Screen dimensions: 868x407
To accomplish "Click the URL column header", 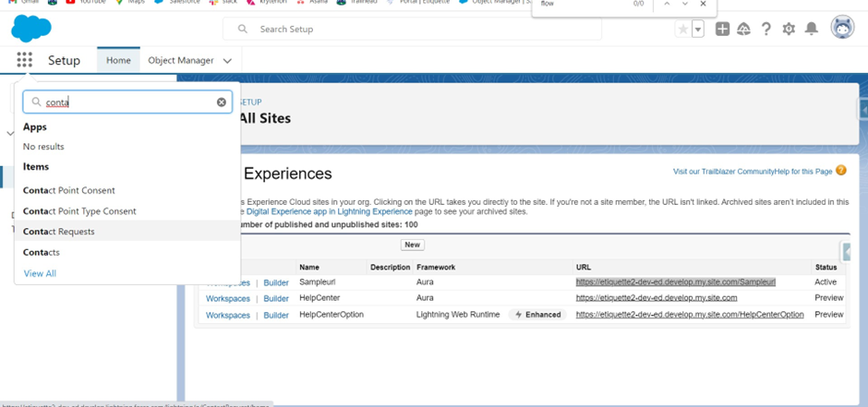I will pos(584,267).
